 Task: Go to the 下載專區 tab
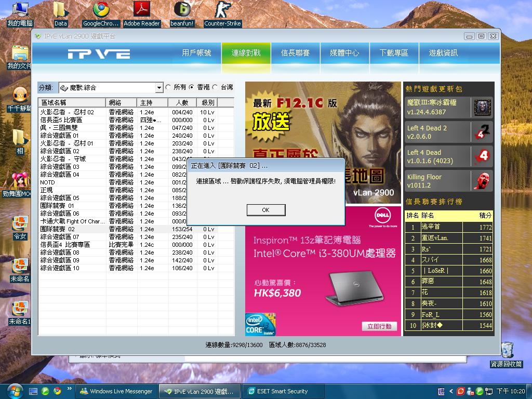[x=394, y=53]
